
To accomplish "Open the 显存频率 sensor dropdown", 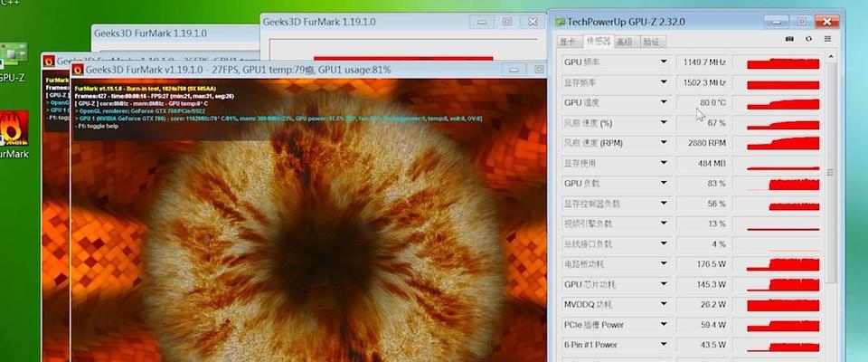I will pyautogui.click(x=664, y=82).
